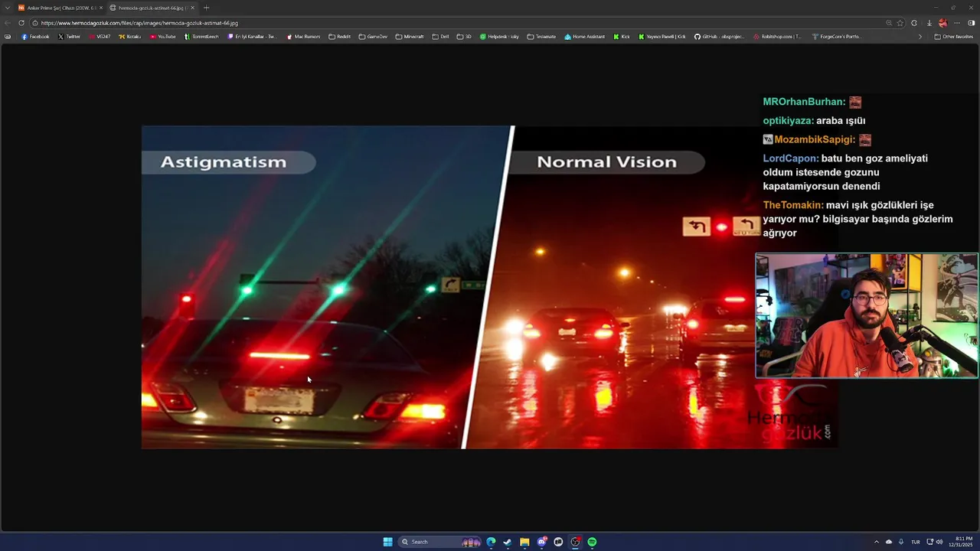Click the browser extensions refresh icon
The image size is (980, 551).
click(914, 23)
